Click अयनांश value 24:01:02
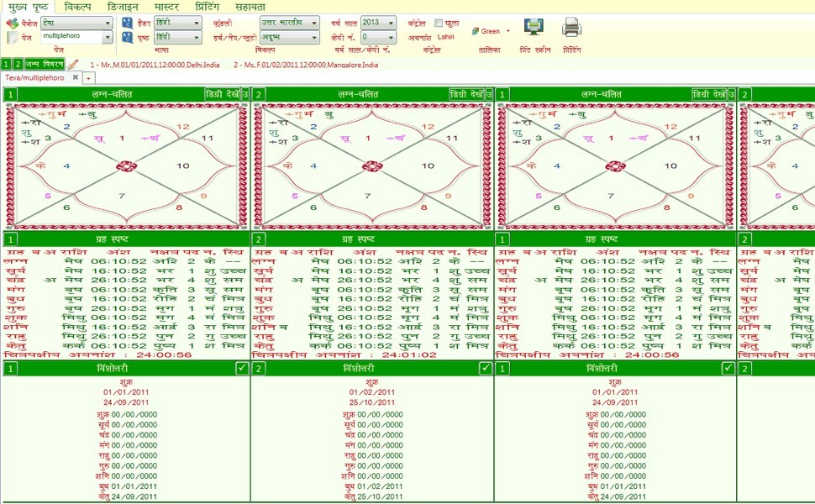 (x=409, y=354)
